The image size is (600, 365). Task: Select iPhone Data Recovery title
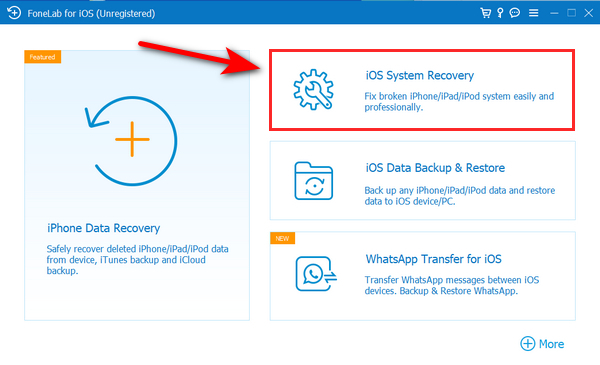tap(103, 228)
